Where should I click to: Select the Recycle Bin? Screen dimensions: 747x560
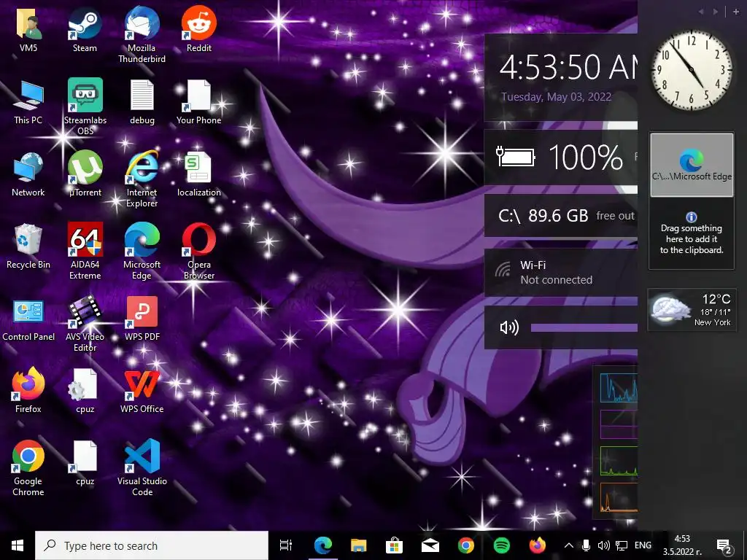tap(28, 246)
